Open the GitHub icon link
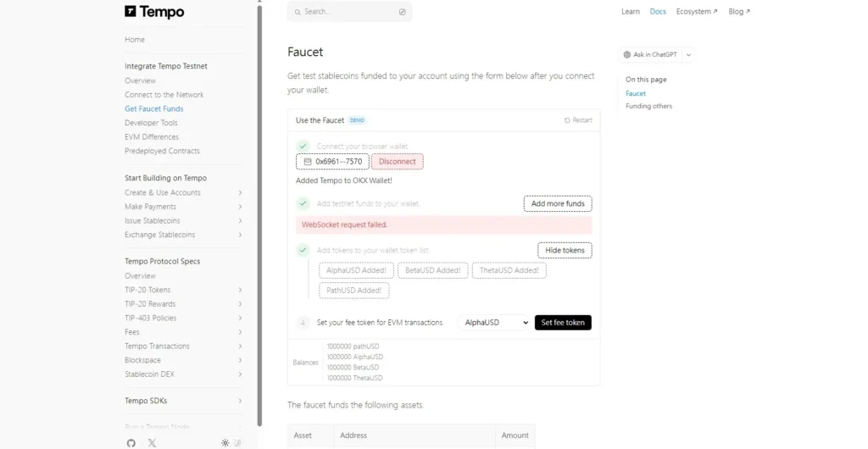868x449 pixels. tap(131, 442)
